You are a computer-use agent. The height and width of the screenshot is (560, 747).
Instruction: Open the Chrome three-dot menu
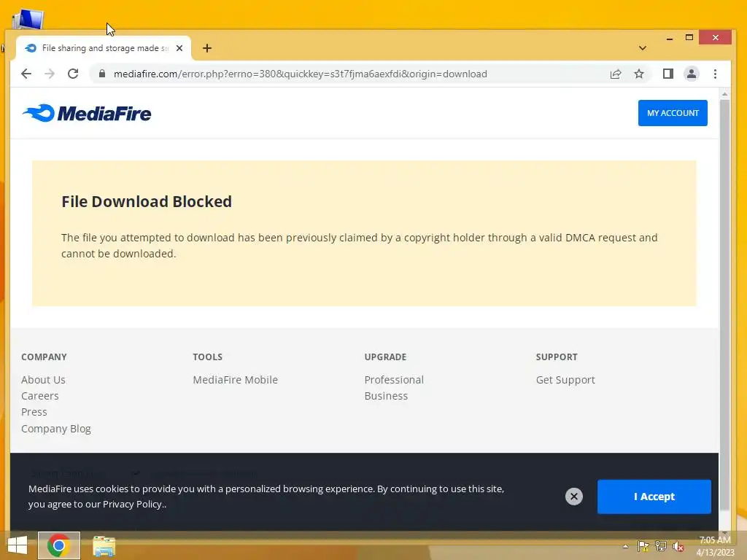tap(715, 74)
